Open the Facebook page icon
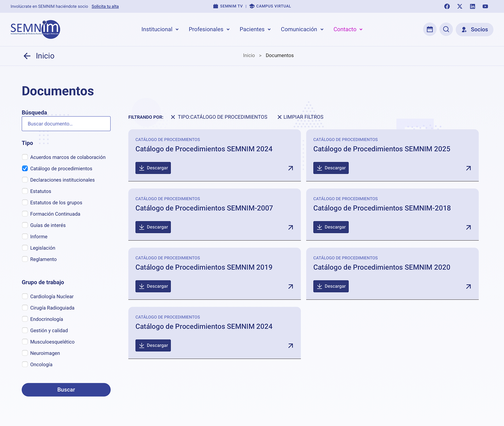504x426 pixels. [x=447, y=6]
